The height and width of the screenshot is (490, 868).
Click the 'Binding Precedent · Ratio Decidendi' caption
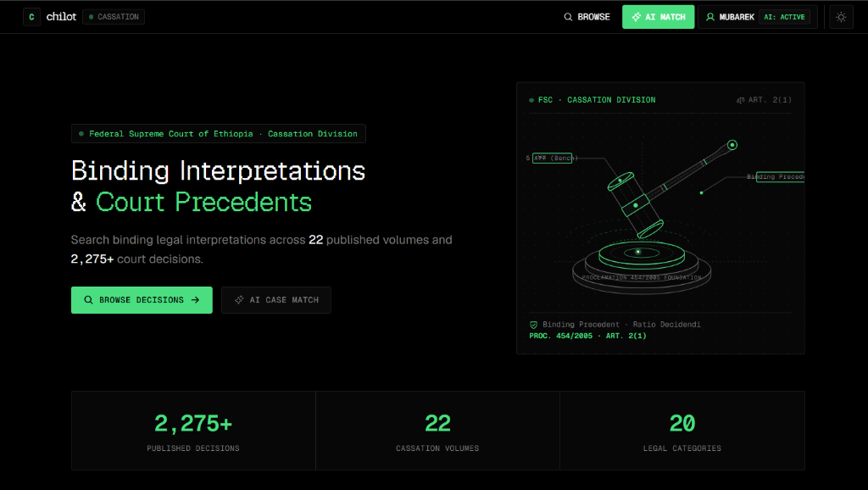pyautogui.click(x=621, y=325)
